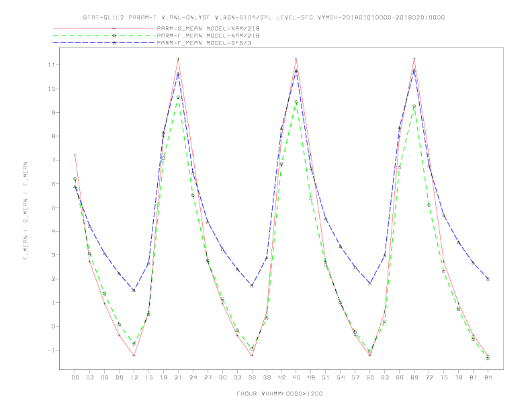Click the green dashed legend line sample
The image size is (532, 411).
click(x=104, y=36)
